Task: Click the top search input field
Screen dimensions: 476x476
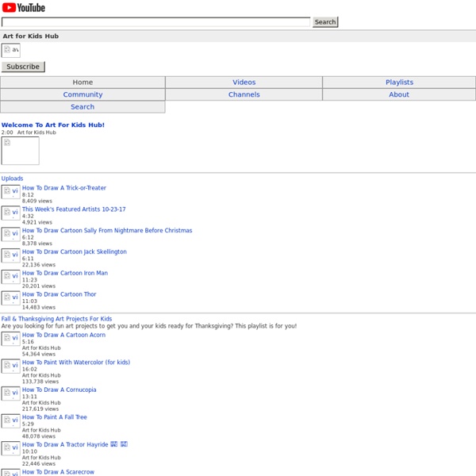Action: tap(155, 22)
